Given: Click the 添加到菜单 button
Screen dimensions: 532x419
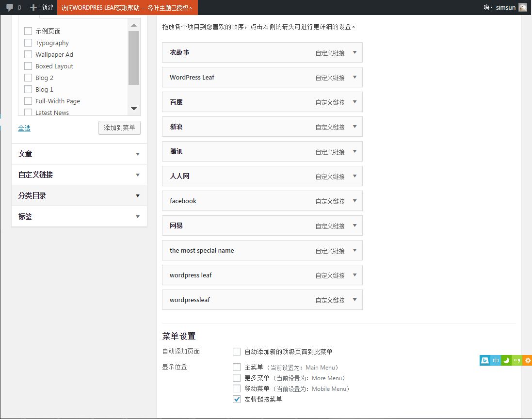Looking at the screenshot, I should (x=119, y=128).
